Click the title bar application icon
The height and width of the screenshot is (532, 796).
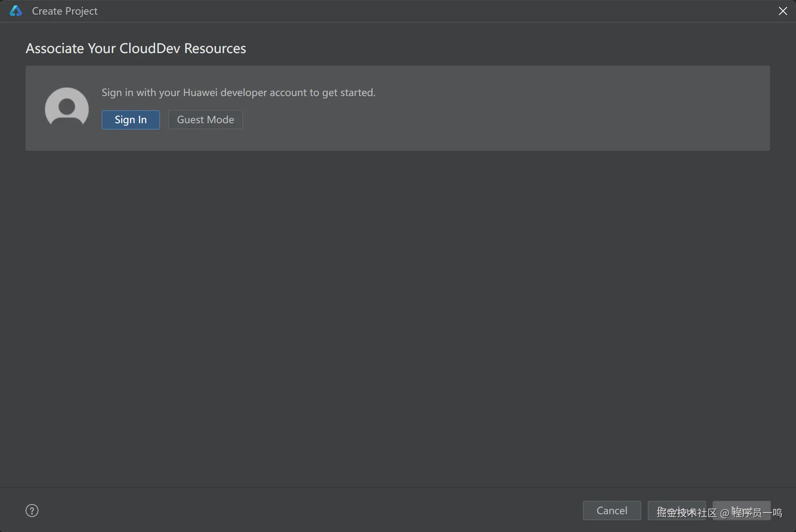(x=16, y=11)
